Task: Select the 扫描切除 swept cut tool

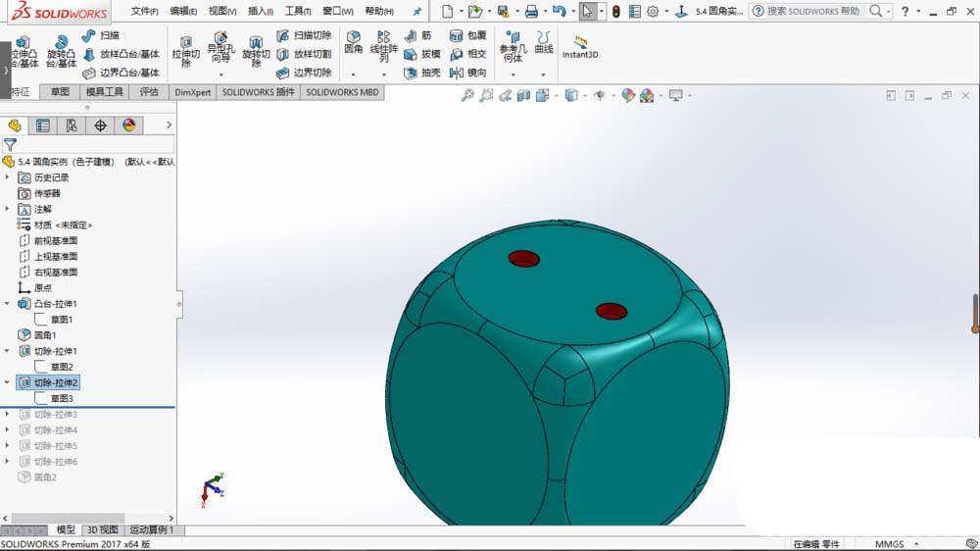Action: pyautogui.click(x=304, y=35)
